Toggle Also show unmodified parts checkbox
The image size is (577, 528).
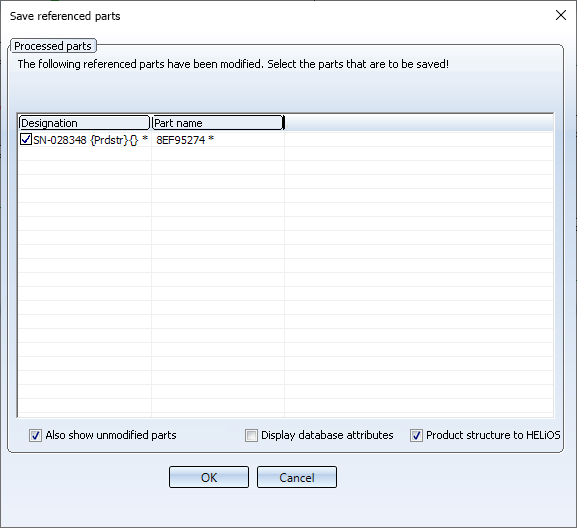(x=35, y=435)
